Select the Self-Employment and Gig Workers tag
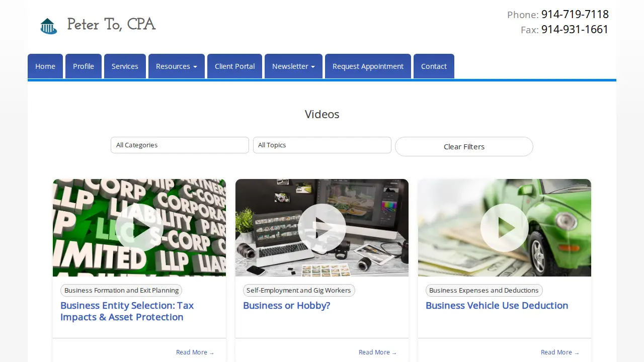 point(299,291)
